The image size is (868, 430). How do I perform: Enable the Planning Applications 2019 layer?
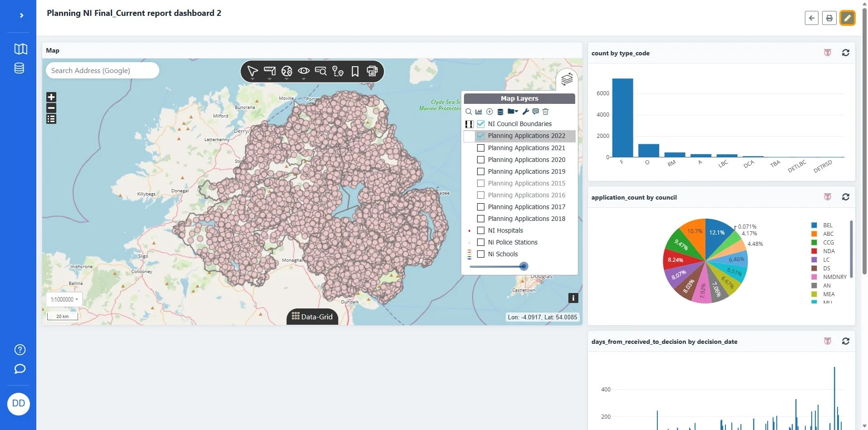[481, 171]
